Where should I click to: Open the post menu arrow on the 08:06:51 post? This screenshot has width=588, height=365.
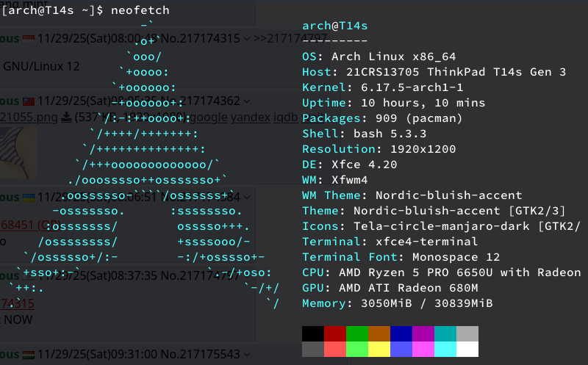(x=246, y=197)
